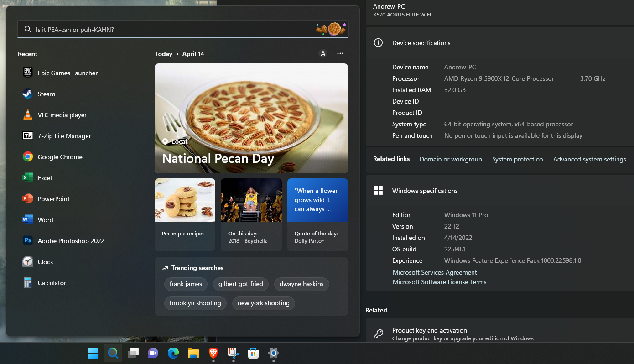Click the Search icon on the taskbar
This screenshot has width=634, height=364.
(x=113, y=353)
